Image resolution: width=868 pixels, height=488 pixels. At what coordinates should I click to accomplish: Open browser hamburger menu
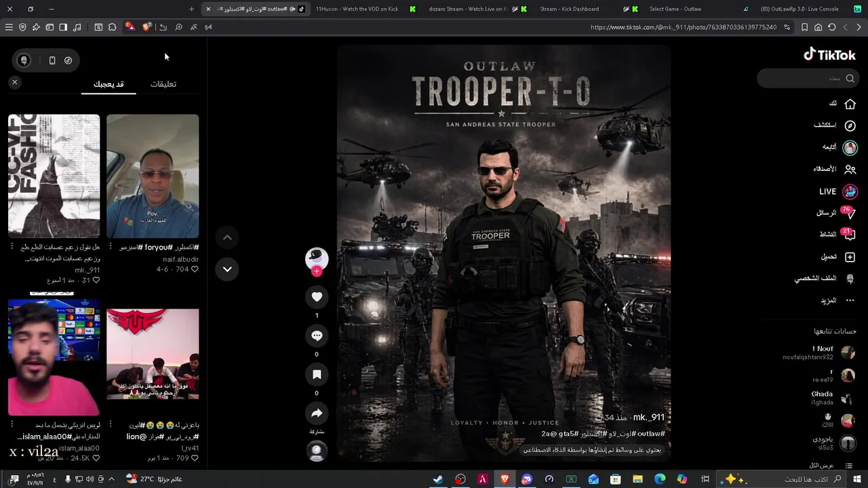(x=9, y=27)
